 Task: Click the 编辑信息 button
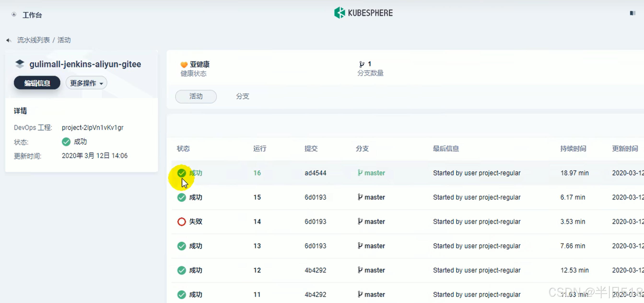coord(37,83)
